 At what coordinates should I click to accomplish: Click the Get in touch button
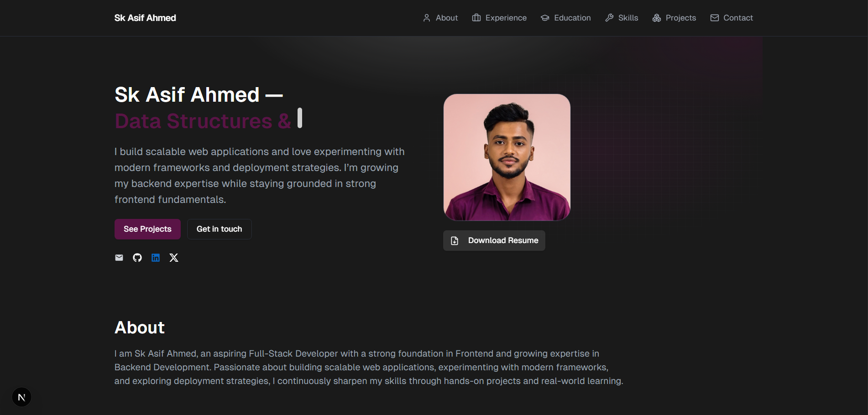(219, 229)
